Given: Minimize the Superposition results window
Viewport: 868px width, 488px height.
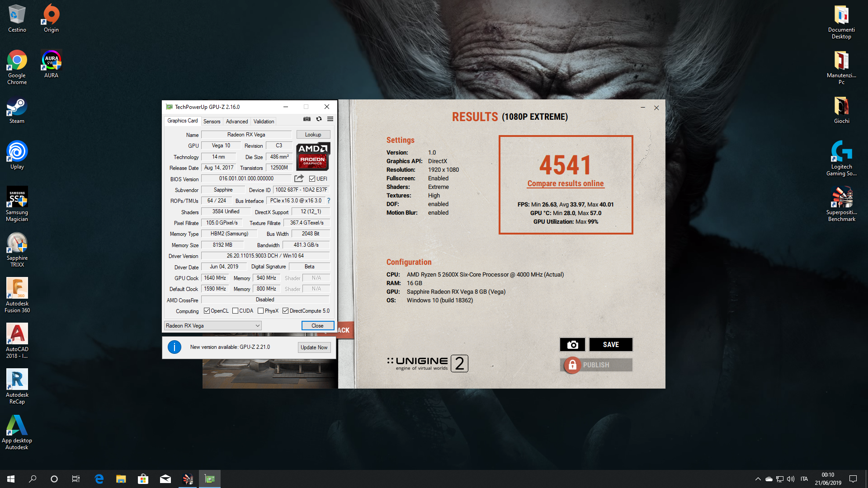Looking at the screenshot, I should click(x=642, y=108).
